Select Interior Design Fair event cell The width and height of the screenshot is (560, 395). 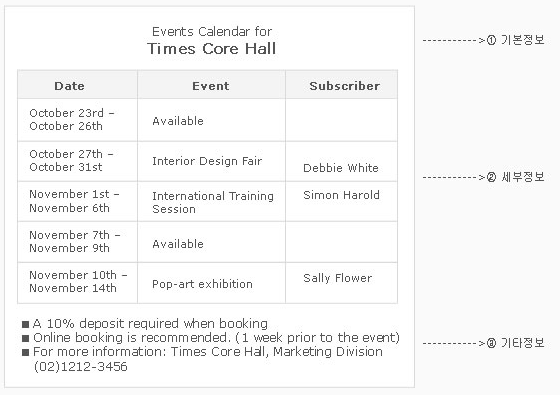point(207,161)
